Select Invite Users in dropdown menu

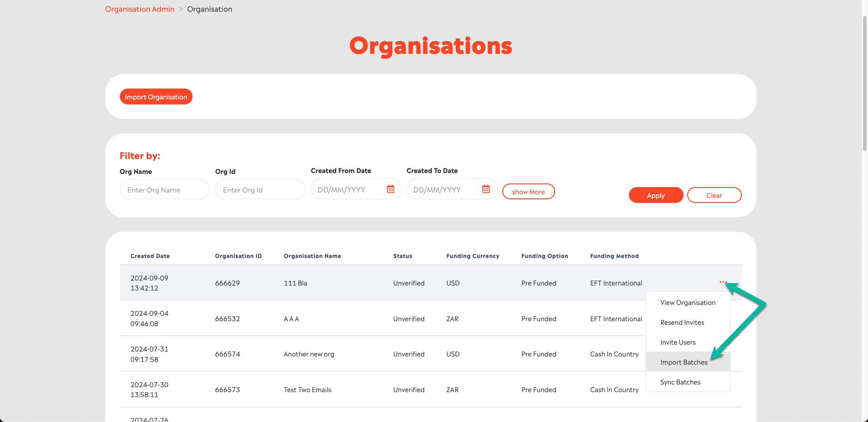click(x=678, y=342)
